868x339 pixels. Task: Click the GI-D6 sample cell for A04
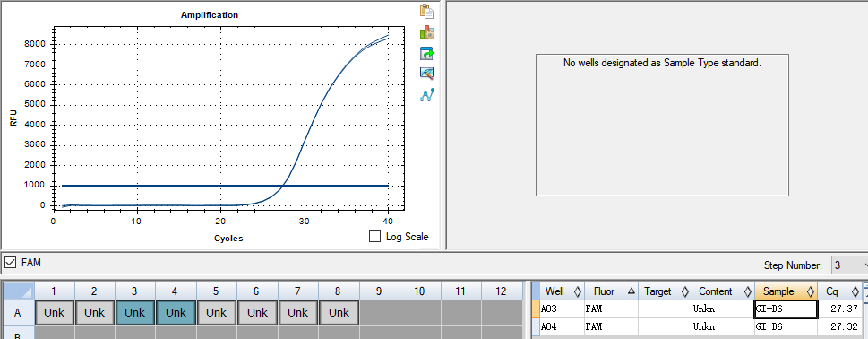786,326
